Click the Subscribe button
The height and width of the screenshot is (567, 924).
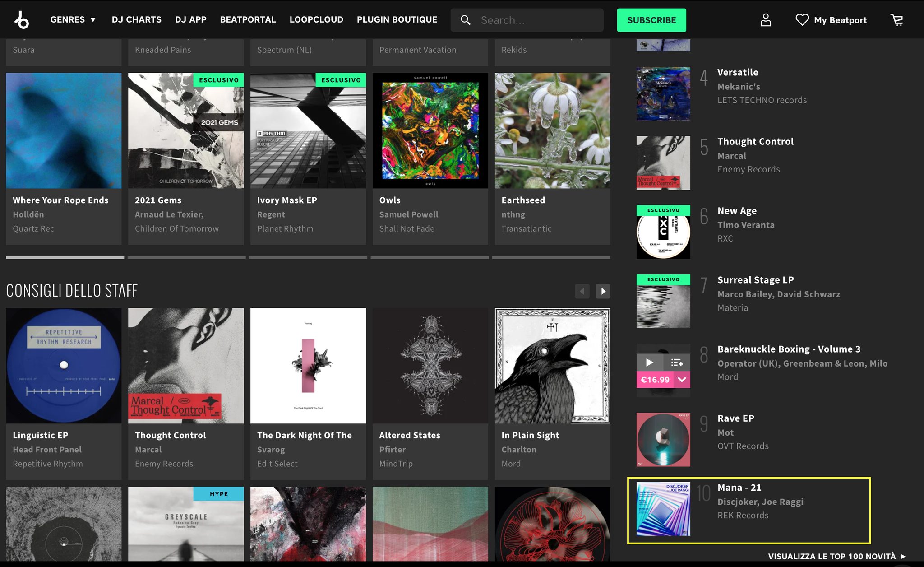click(x=651, y=20)
